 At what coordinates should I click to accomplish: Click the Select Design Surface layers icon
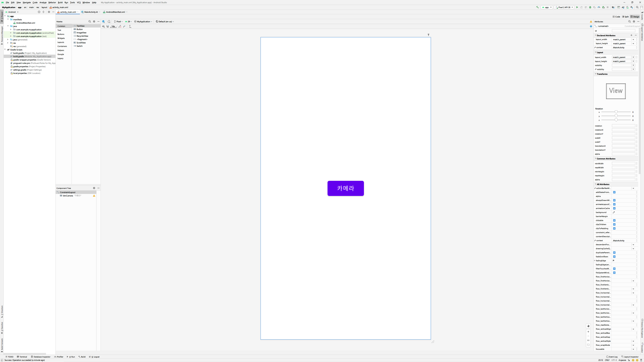pyautogui.click(x=103, y=21)
